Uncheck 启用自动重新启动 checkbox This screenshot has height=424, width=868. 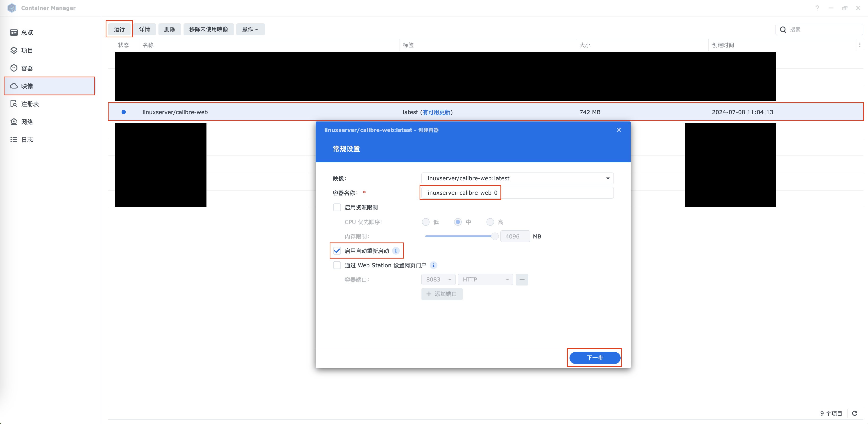pos(337,251)
